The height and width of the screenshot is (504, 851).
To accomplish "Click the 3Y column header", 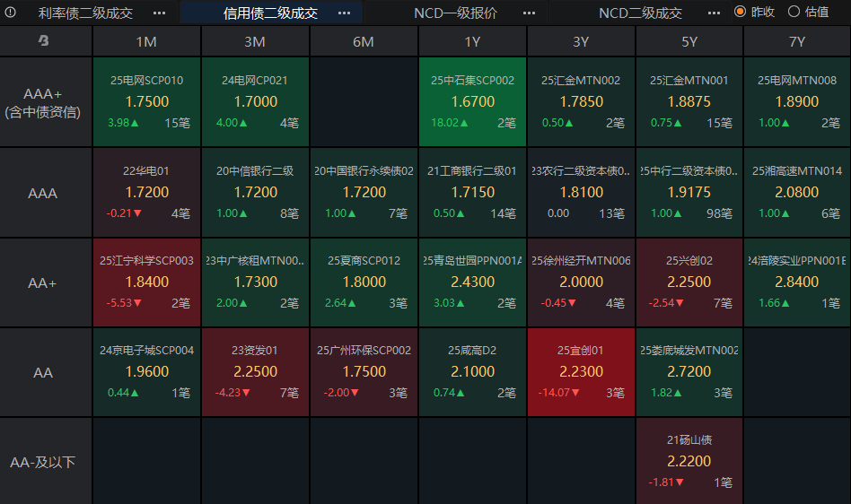I will click(x=581, y=41).
